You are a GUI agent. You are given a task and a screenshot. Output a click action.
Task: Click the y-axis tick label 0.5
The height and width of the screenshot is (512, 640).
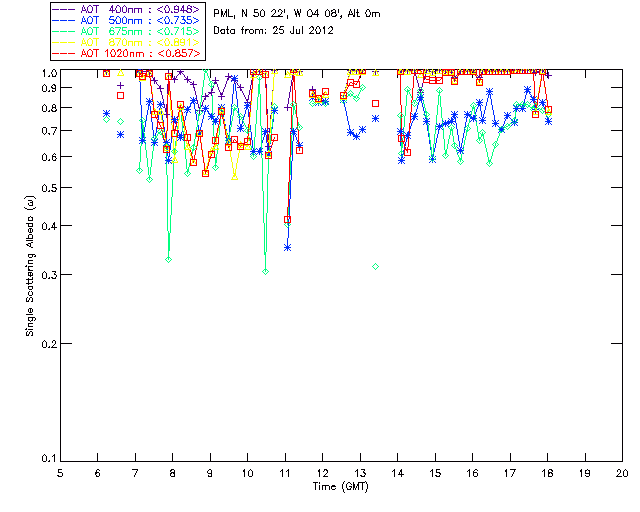click(45, 188)
